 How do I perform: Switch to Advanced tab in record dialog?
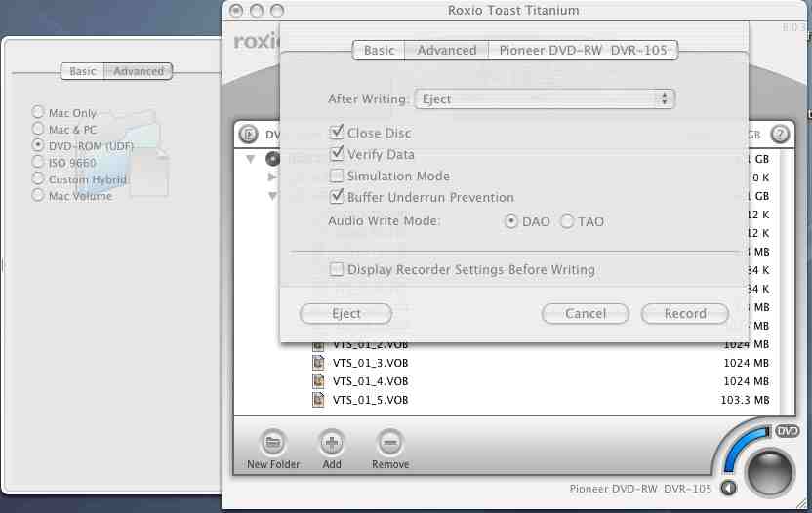click(x=447, y=50)
